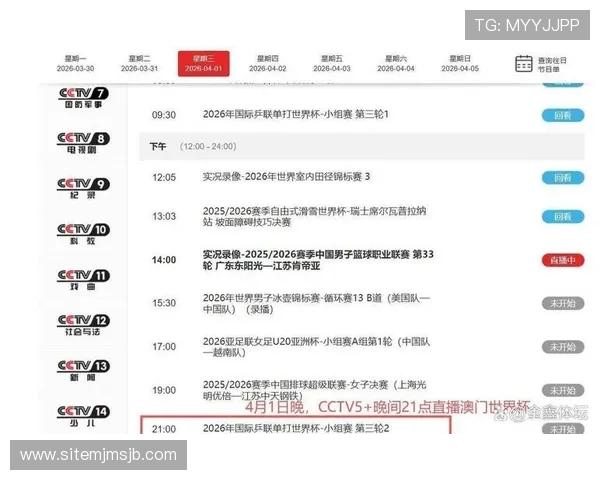The height and width of the screenshot is (480, 600).
Task: Click the 14:00 time label
Action: tap(164, 260)
